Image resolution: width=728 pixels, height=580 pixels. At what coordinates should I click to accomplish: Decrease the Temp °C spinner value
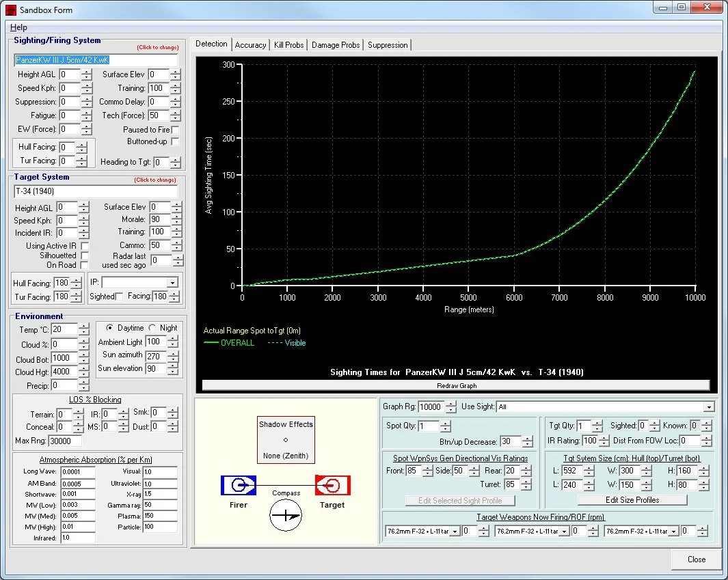(x=83, y=333)
